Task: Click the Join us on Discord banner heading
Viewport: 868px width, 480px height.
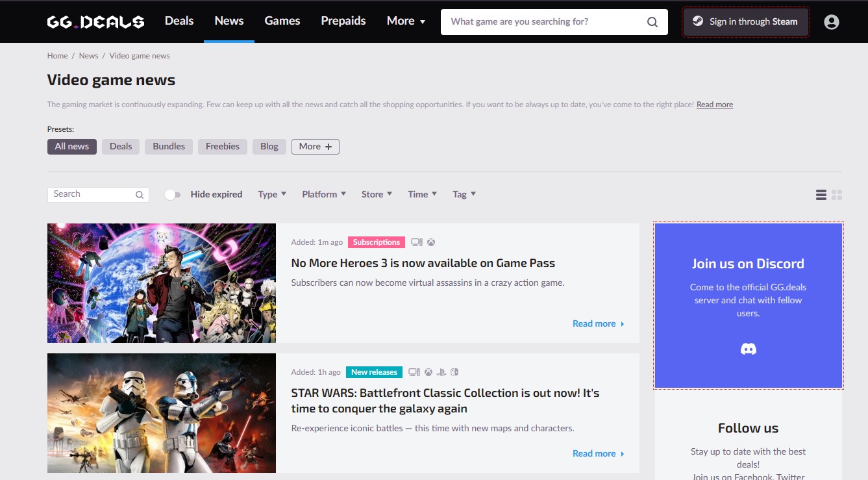Action: point(748,264)
